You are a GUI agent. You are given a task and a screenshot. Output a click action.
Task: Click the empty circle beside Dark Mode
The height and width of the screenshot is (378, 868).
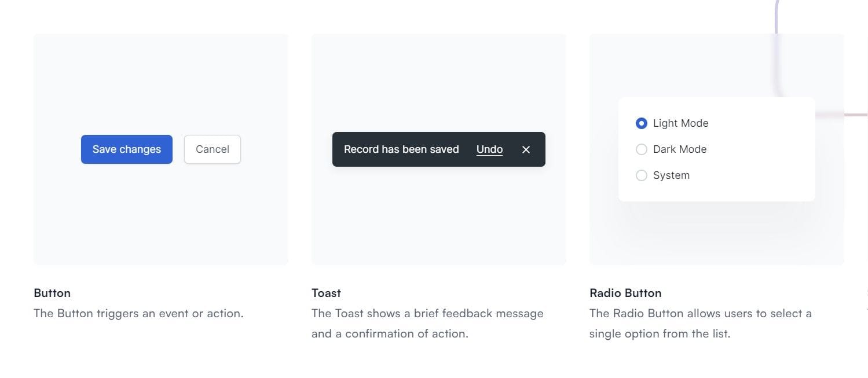point(642,149)
